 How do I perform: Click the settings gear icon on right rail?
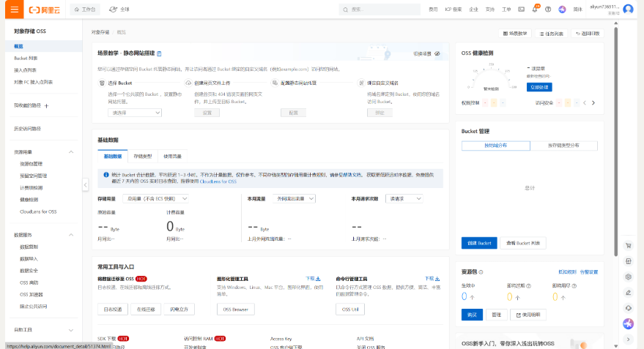coord(629,277)
